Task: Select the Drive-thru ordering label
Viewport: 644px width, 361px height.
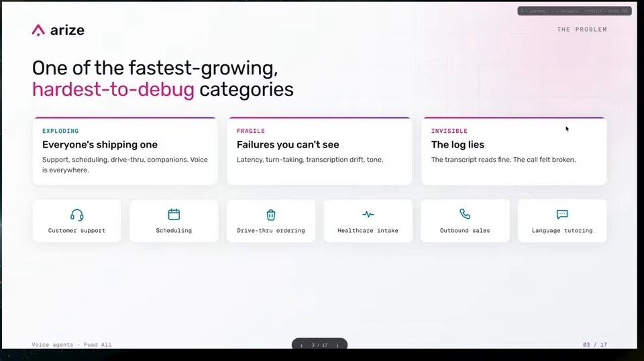Action: coord(270,230)
